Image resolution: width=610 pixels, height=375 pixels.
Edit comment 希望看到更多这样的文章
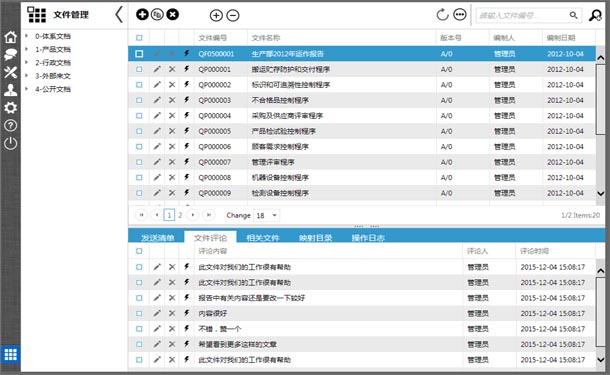coord(157,344)
